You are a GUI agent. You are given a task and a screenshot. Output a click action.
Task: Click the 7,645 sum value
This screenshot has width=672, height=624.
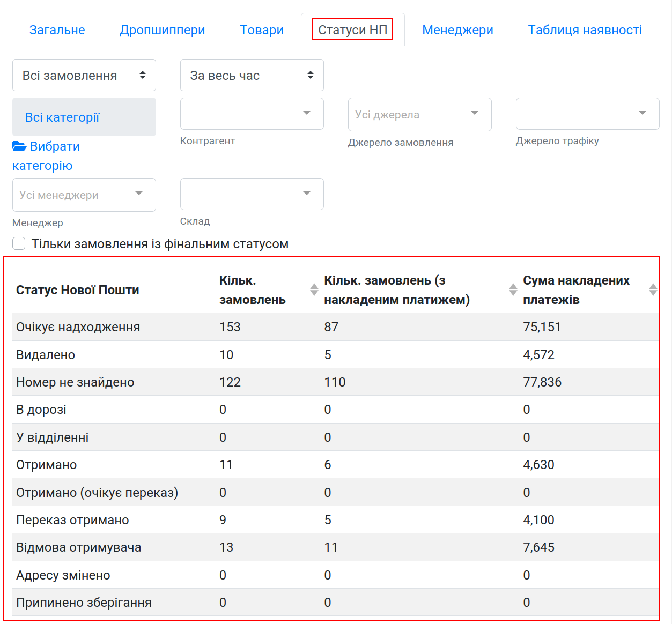pos(539,547)
